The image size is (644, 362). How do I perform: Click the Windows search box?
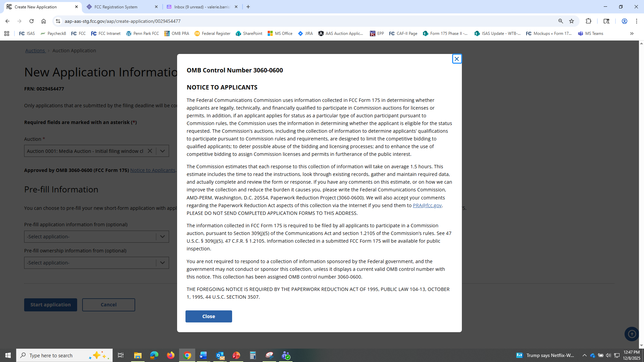[57, 355]
